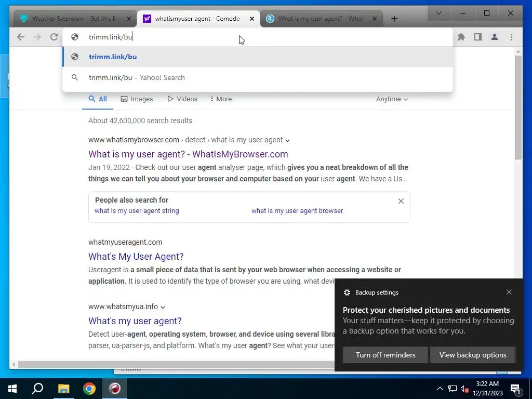Select the trimm.link/bu URL suggestion
The width and height of the screenshot is (532, 399).
(258, 57)
